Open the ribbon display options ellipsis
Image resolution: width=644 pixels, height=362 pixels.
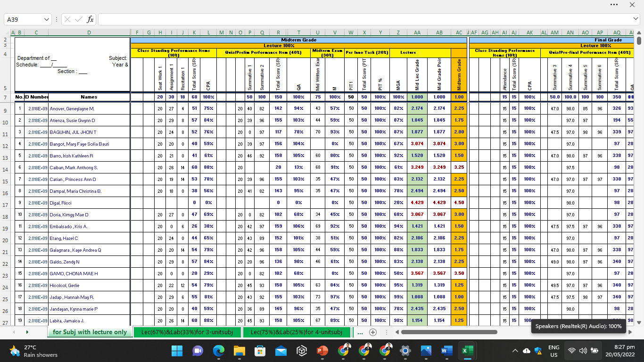point(614,5)
